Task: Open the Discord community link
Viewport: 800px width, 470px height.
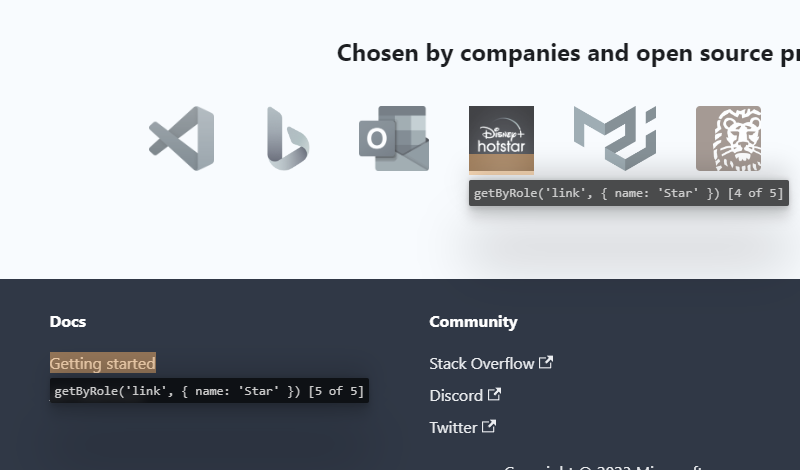Action: point(465,395)
